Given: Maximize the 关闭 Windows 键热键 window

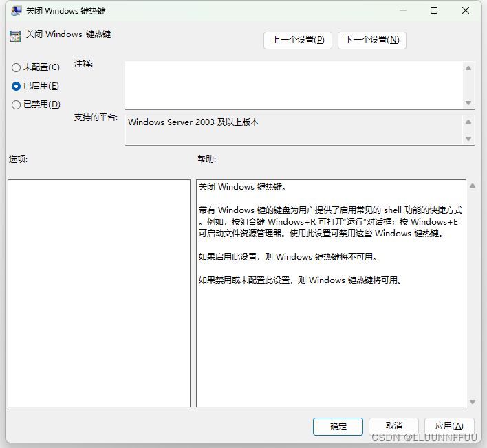Looking at the screenshot, I should (434, 10).
